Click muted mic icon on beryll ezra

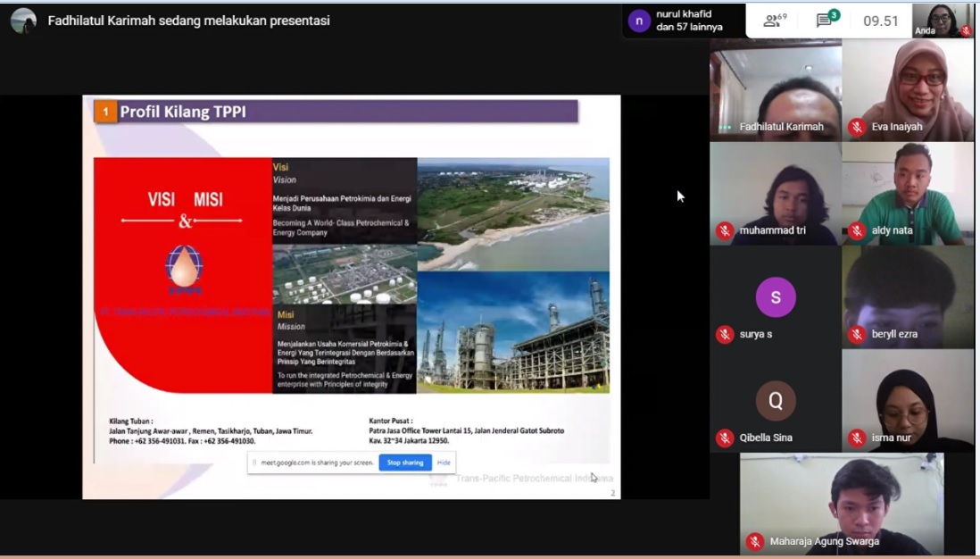click(x=857, y=334)
